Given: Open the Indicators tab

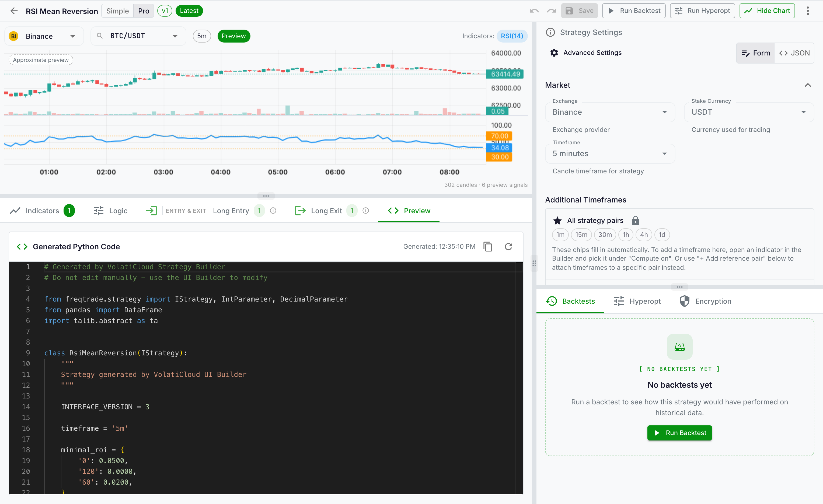Looking at the screenshot, I should (42, 211).
